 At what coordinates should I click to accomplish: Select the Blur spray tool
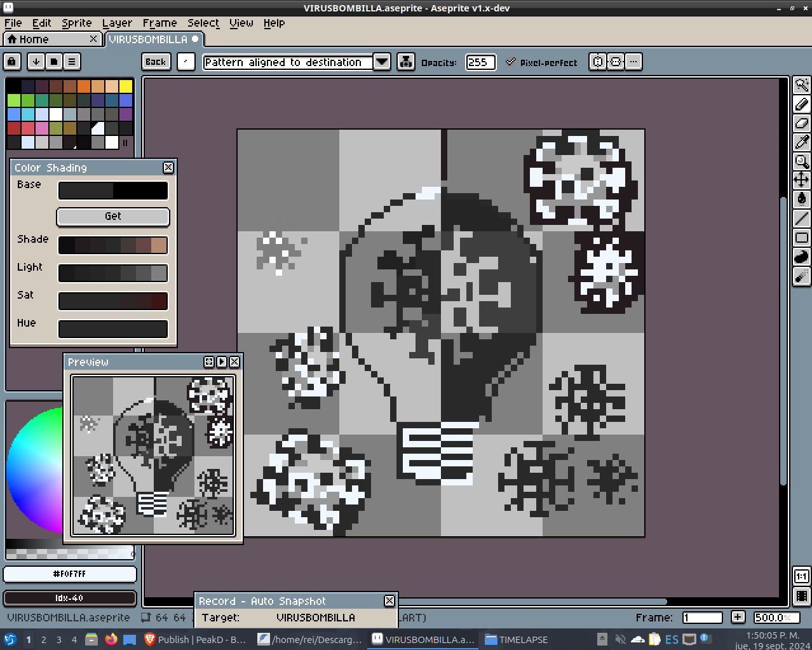802,276
